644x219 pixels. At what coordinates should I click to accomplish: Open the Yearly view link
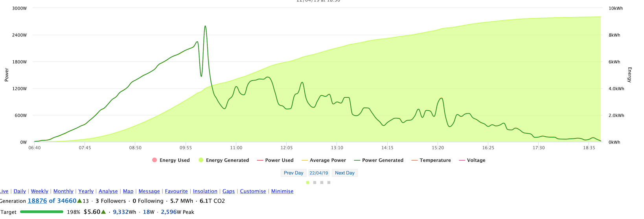(86, 191)
